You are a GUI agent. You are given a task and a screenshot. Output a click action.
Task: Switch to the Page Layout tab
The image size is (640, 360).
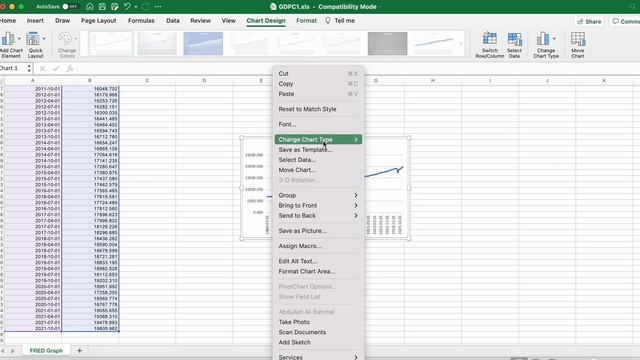[x=98, y=20]
